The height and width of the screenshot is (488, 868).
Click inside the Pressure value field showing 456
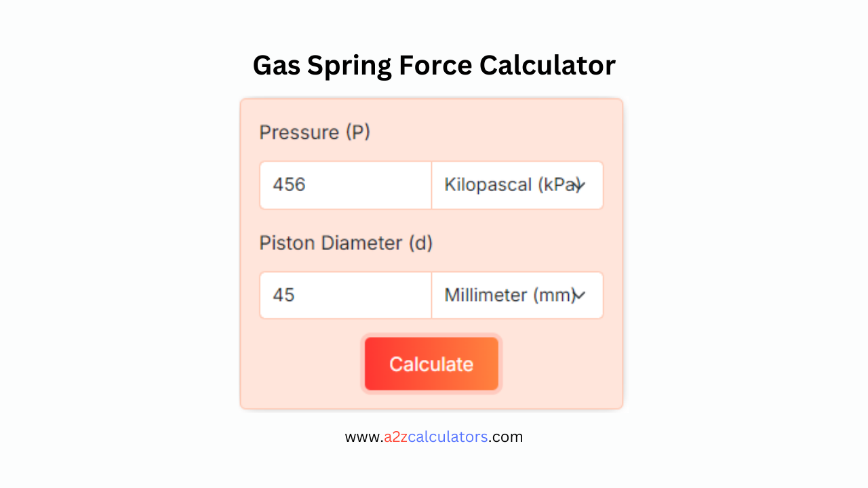click(345, 185)
